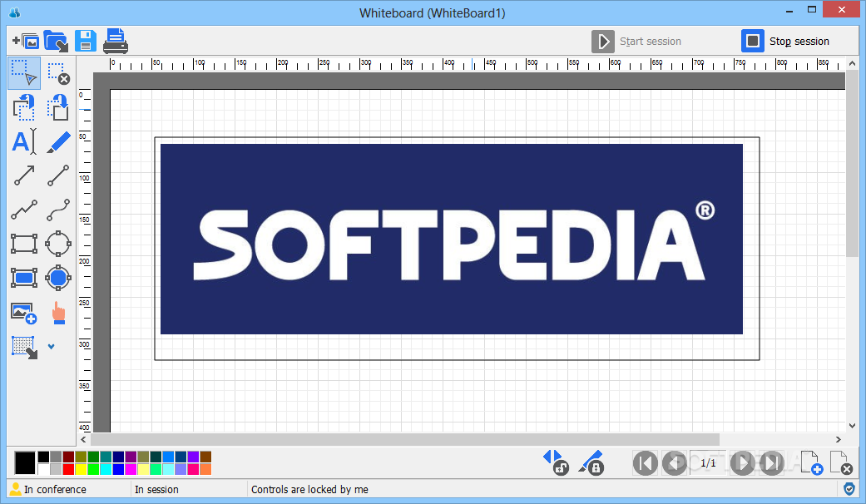
Task: Click the Start session button
Action: (x=636, y=42)
